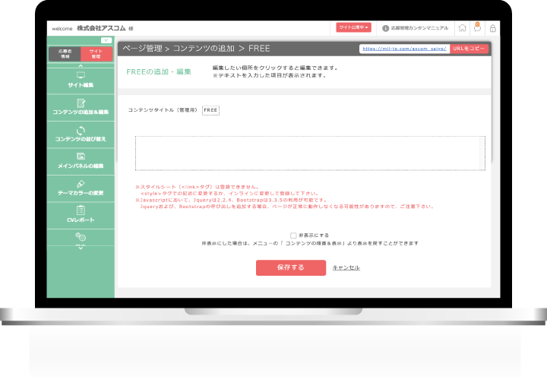Image resolution: width=547 pixels, height=392 pixels.
Task: Click the キャンセル link
Action: pyautogui.click(x=346, y=267)
